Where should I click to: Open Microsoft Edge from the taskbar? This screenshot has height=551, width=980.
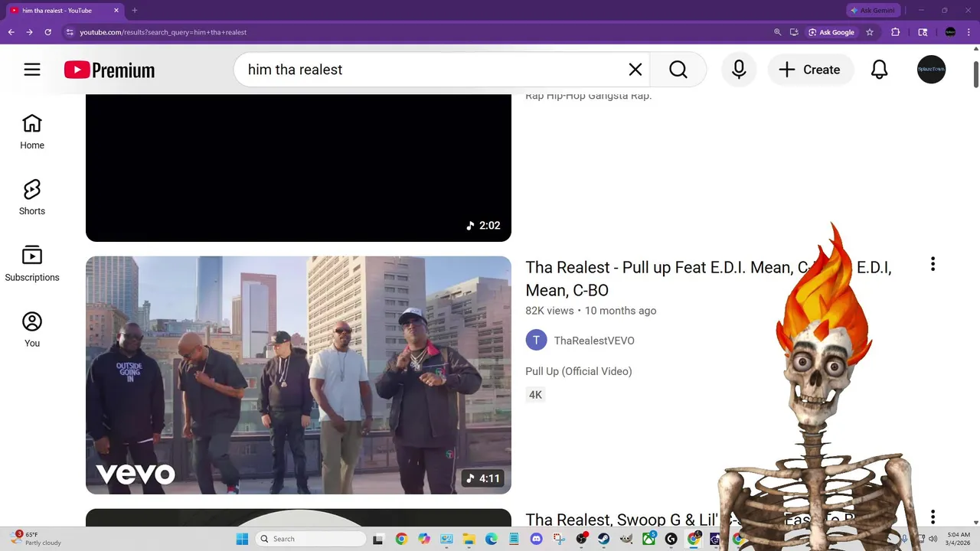pos(491,539)
